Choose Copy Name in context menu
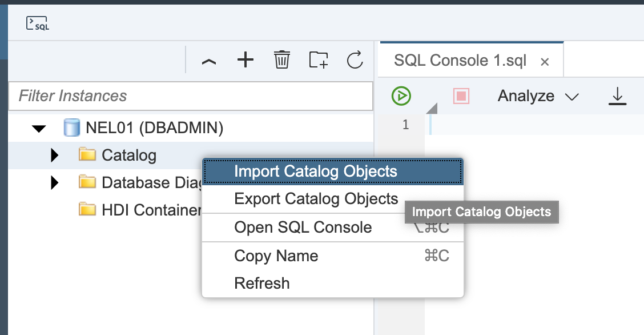644x335 pixels. tap(276, 256)
